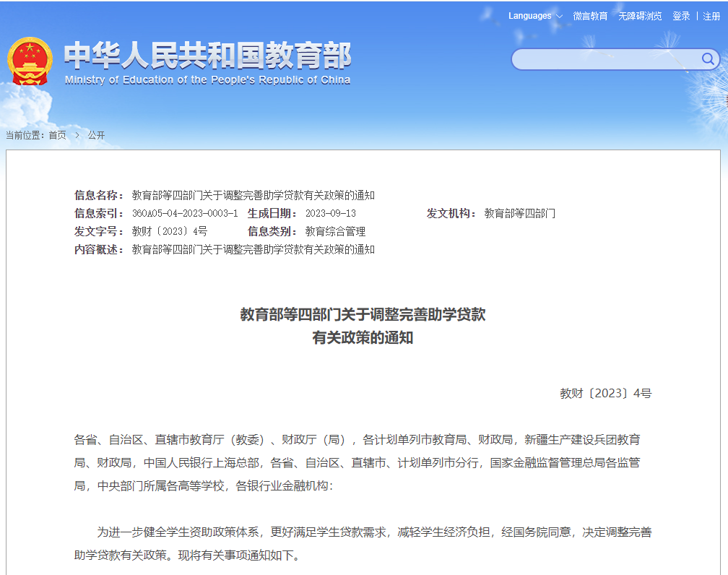Image resolution: width=728 pixels, height=575 pixels.
Task: Open the 微言教育 link
Action: [590, 16]
